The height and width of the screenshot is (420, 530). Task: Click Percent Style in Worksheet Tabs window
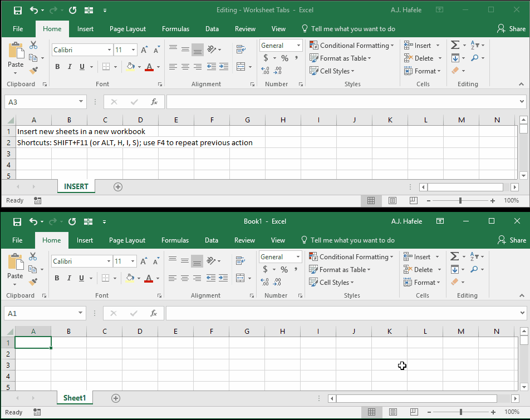pos(284,58)
